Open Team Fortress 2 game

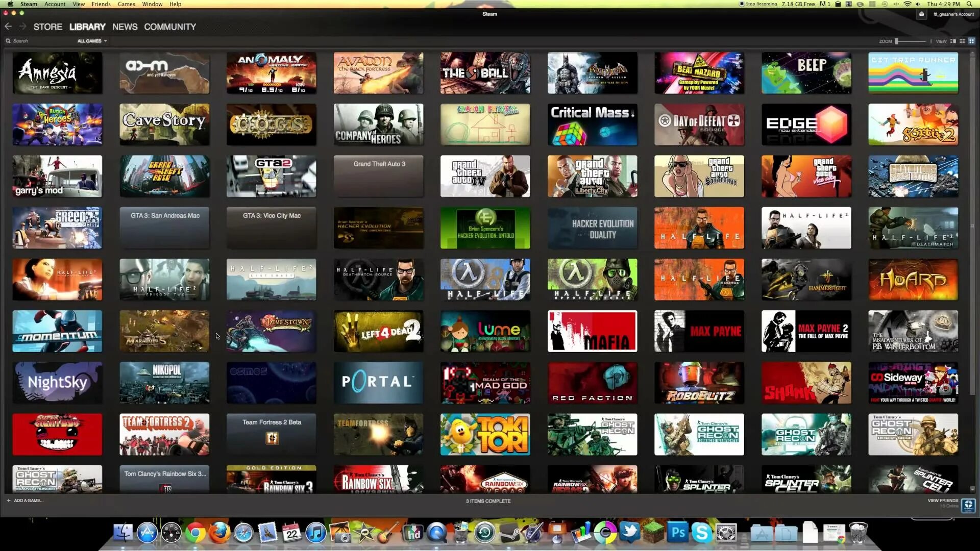click(x=164, y=433)
